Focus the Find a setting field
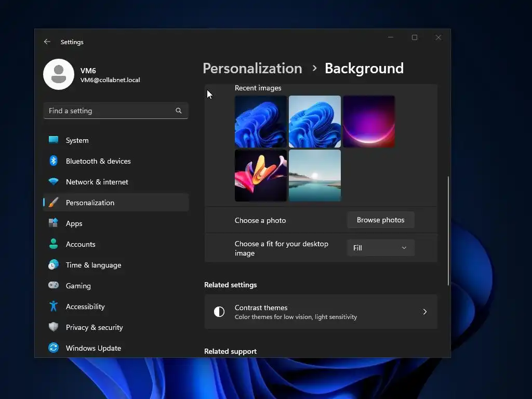The width and height of the screenshot is (532, 399). pos(116,111)
